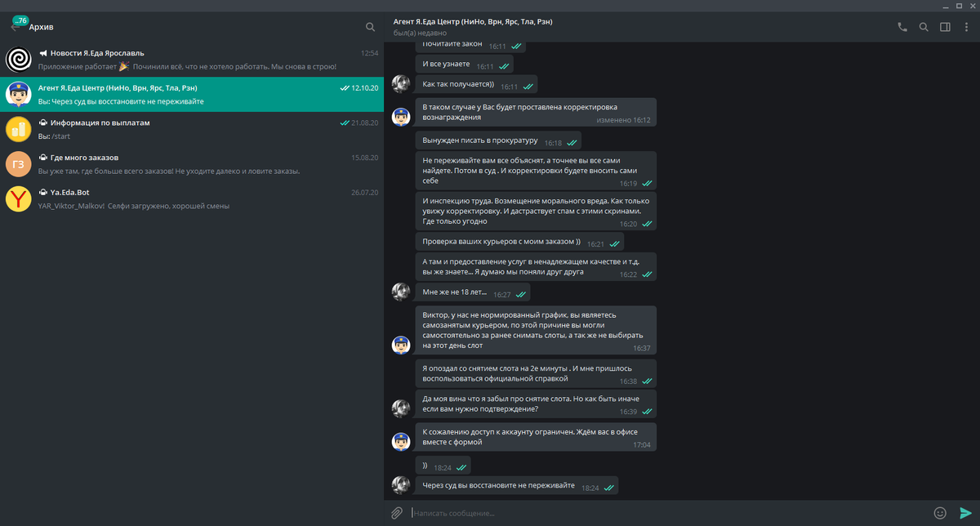This screenshot has width=980, height=526.
Task: Click message starting Да моя вина
Action: tap(536, 404)
